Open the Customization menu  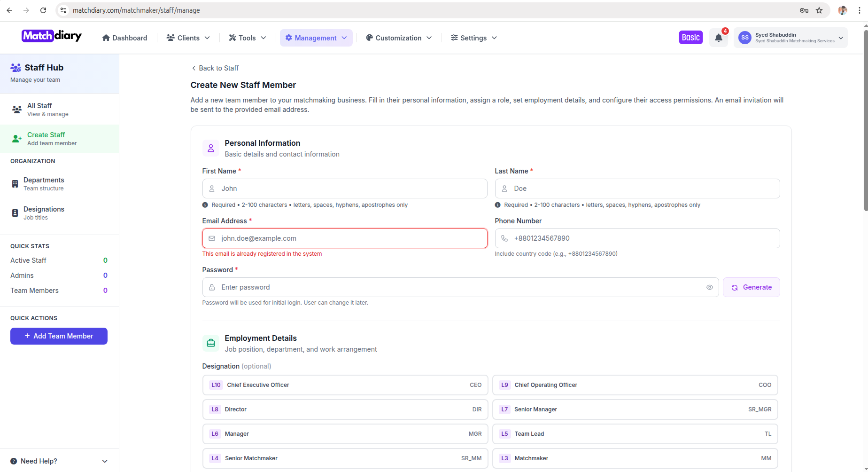(399, 38)
